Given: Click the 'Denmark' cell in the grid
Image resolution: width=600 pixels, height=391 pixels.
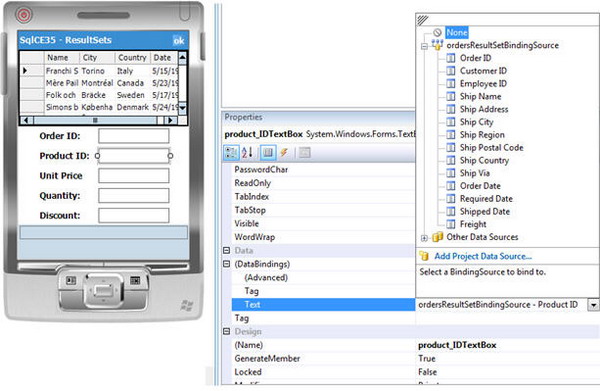Looking at the screenshot, I should (132, 107).
